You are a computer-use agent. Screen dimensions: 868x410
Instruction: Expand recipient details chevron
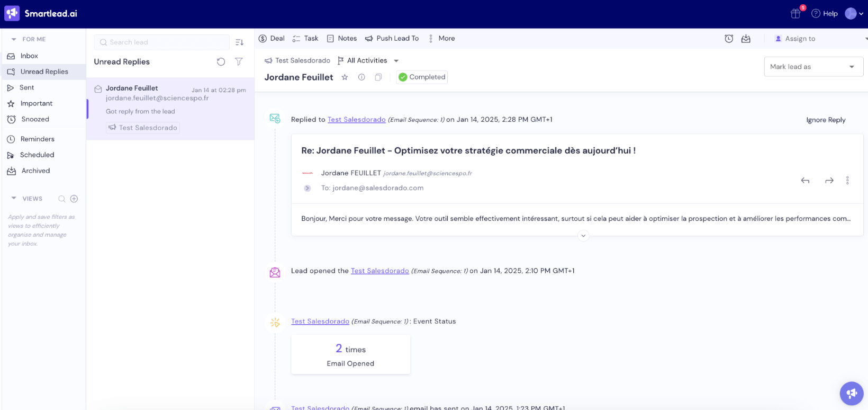click(x=307, y=188)
